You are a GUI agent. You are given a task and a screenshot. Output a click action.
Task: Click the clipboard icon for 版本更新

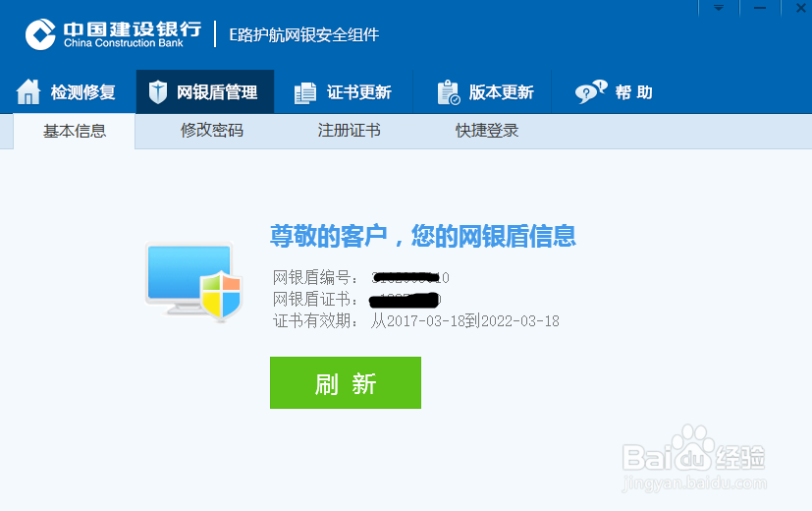pos(449,92)
